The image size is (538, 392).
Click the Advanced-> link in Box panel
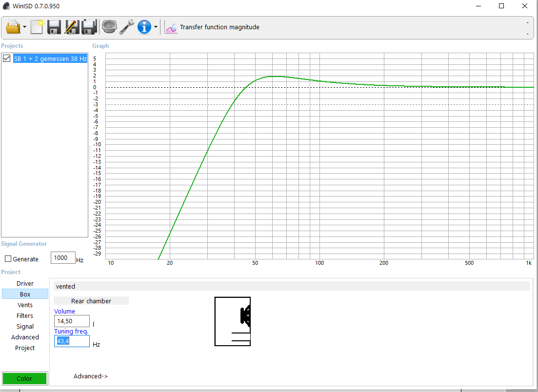(91, 376)
